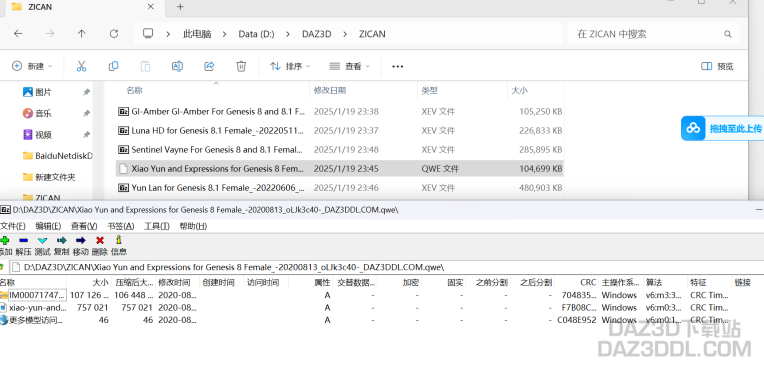Screen dimensions: 764x370
Task: Click the 在 ZICAN 中搜索 search box
Action: pos(653,34)
